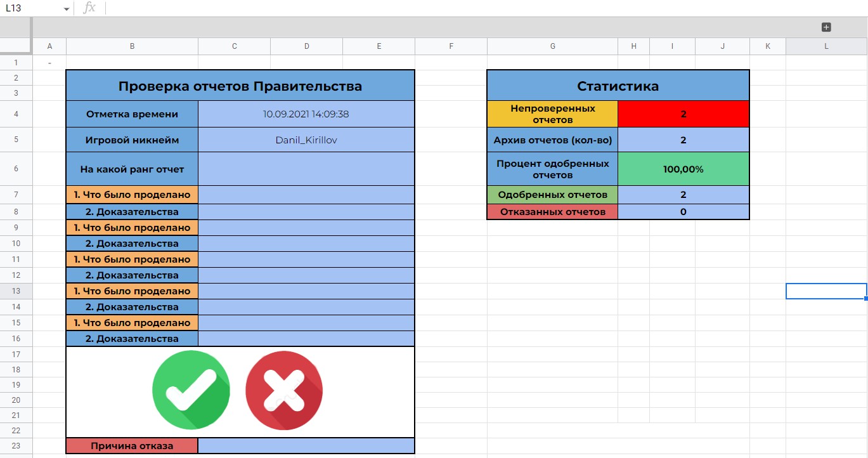
Task: Select row 1 header
Action: (x=16, y=62)
